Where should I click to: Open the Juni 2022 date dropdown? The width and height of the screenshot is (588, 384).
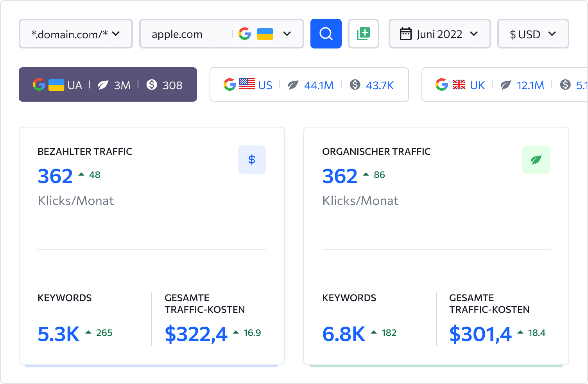click(440, 34)
